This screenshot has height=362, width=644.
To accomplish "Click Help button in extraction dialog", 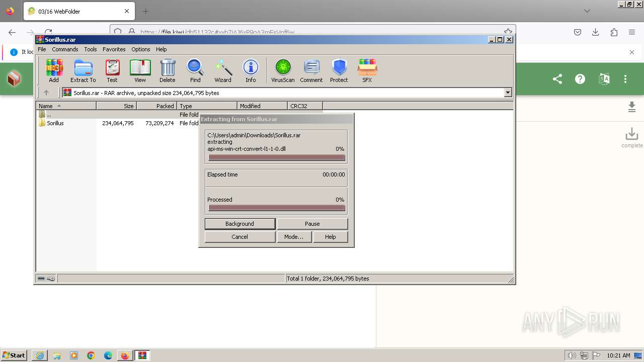I will coord(331,237).
